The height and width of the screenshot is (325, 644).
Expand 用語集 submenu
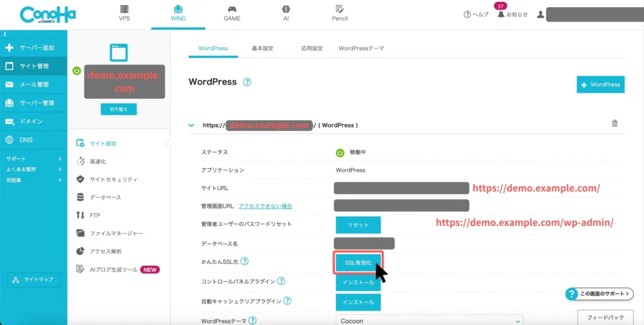click(x=34, y=180)
